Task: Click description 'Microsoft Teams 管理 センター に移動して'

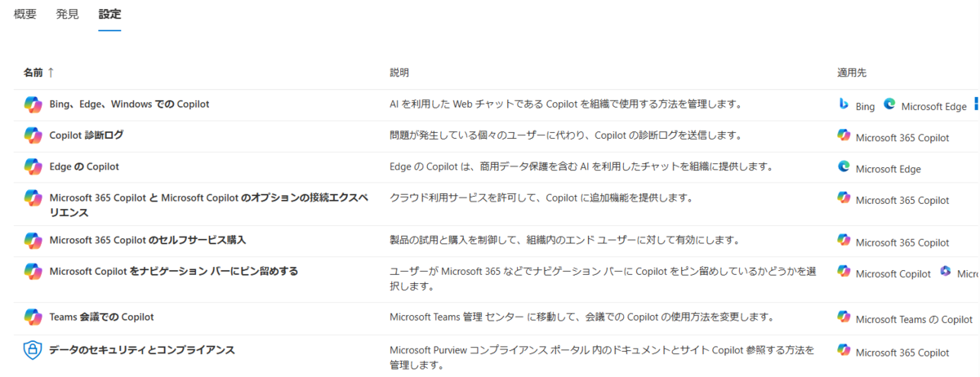Action: point(582,317)
